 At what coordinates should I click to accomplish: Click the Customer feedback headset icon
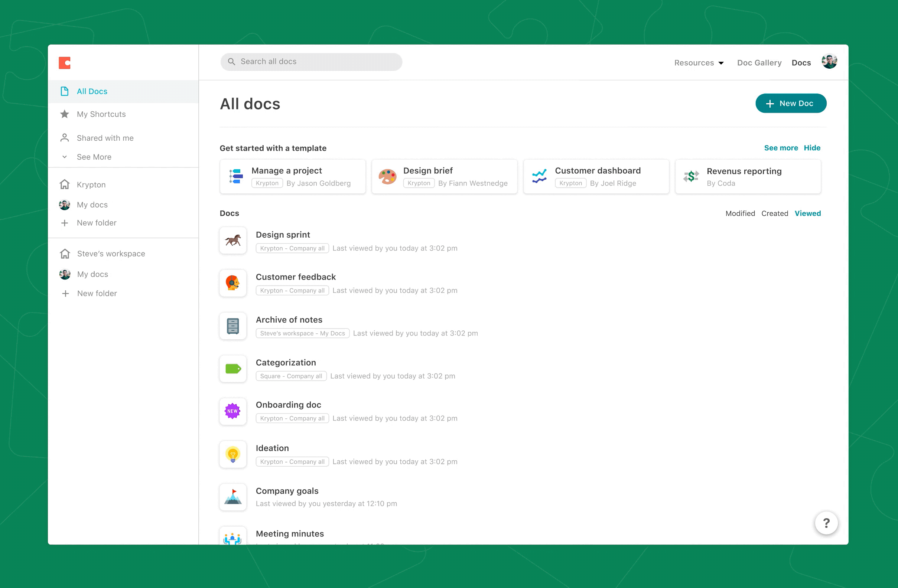233,283
